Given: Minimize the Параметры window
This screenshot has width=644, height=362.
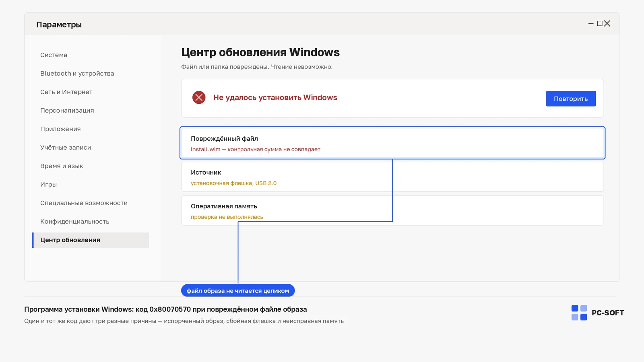Looking at the screenshot, I should (x=591, y=24).
